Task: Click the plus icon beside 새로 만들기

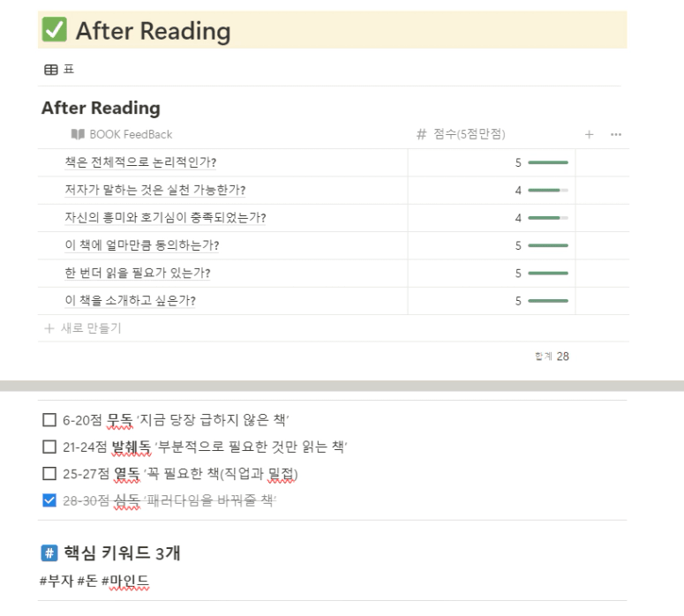Action: point(49,328)
